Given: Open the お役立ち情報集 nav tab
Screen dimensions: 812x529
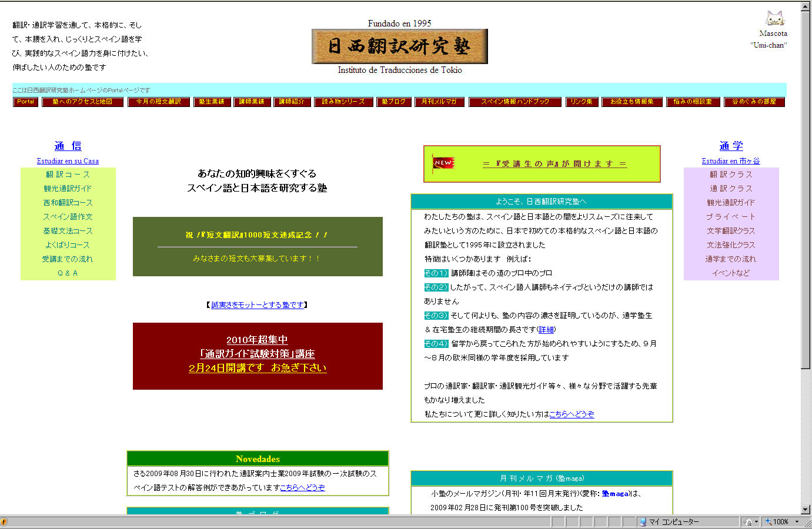Looking at the screenshot, I should point(632,102).
